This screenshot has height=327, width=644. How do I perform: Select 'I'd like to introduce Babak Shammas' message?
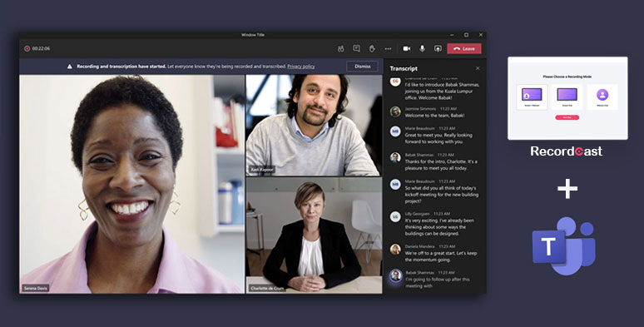442,92
